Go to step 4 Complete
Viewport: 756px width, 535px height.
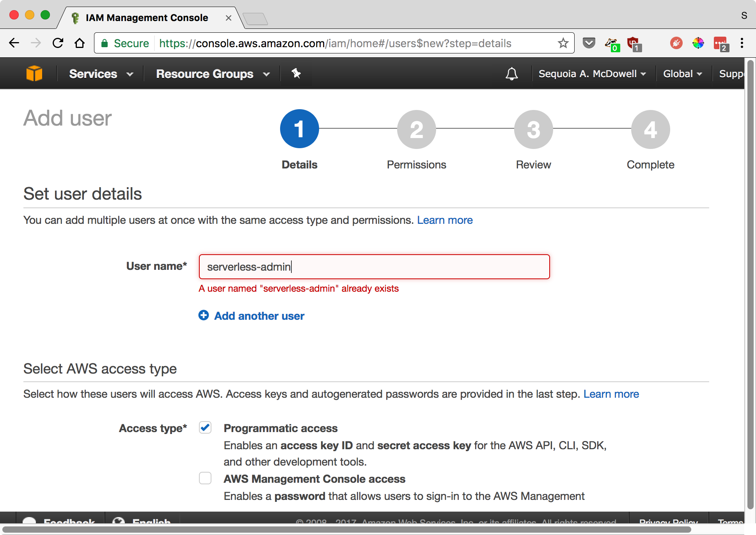pos(651,129)
